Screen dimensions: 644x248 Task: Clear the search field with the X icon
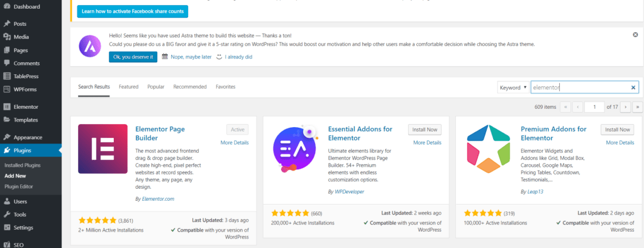(633, 87)
